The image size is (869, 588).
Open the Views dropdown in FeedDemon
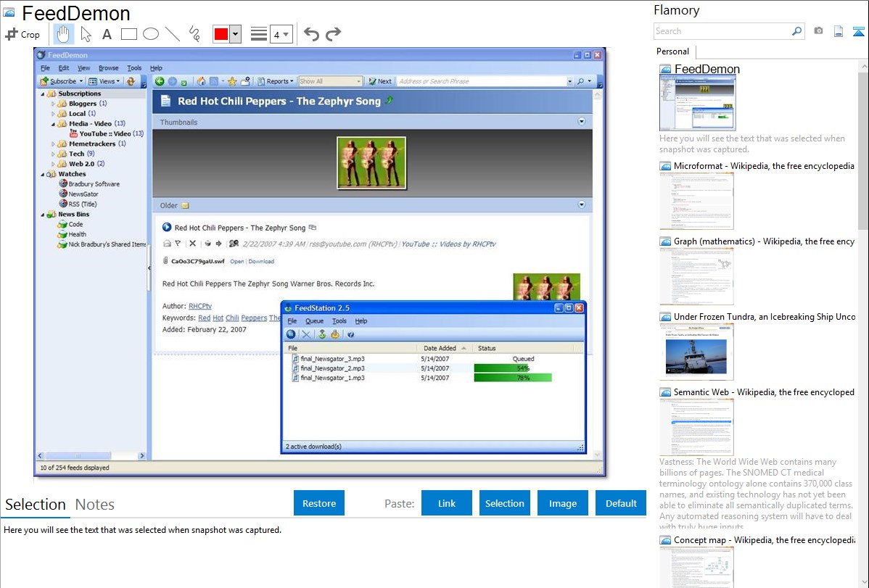click(x=104, y=81)
